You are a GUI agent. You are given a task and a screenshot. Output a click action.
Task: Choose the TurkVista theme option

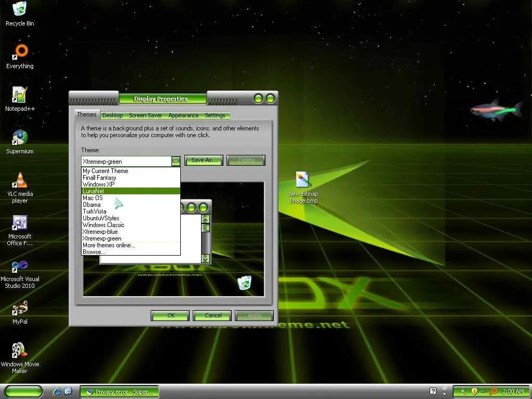(x=130, y=211)
